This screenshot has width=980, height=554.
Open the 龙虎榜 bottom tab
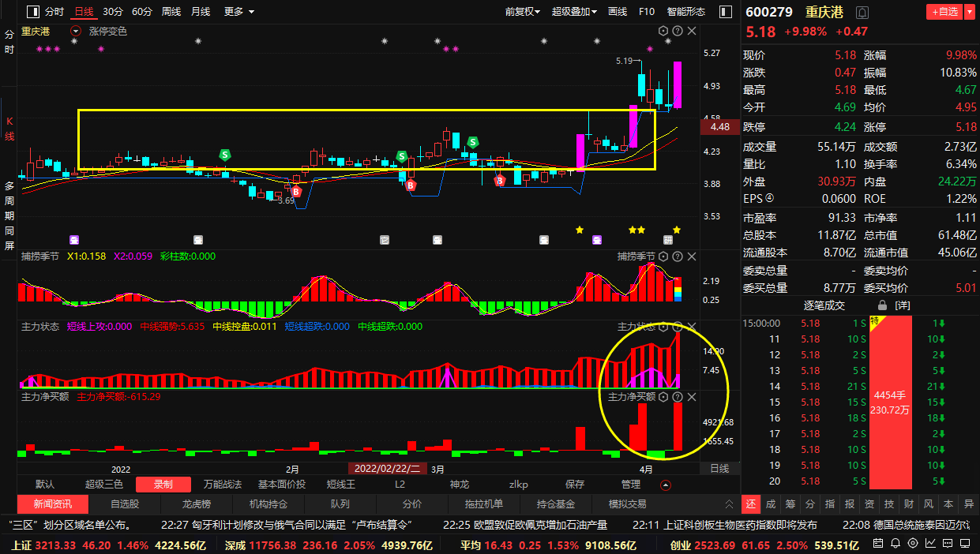(x=197, y=503)
